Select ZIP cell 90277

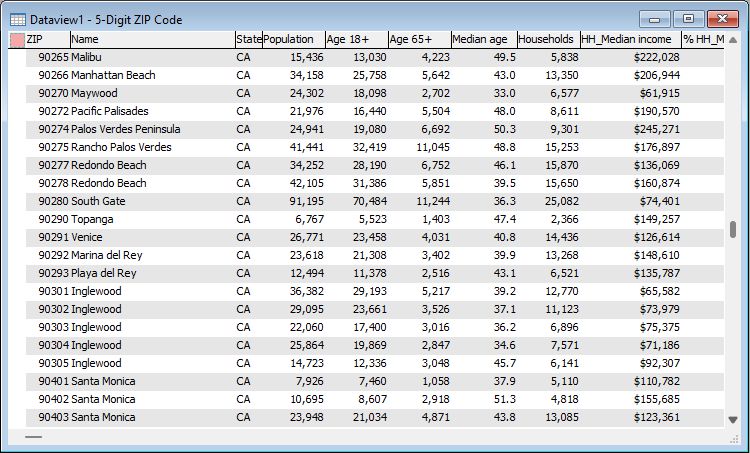tap(54, 165)
